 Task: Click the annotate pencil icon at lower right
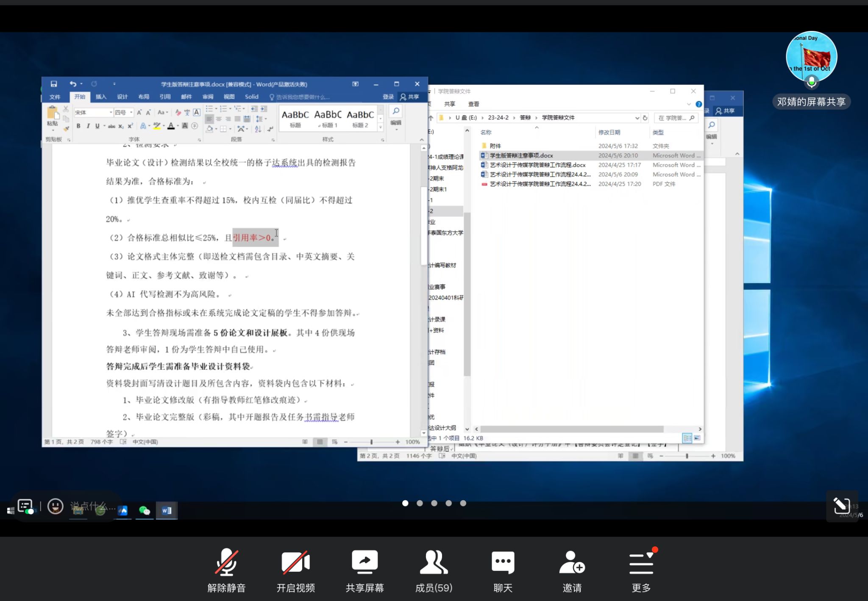pyautogui.click(x=841, y=505)
